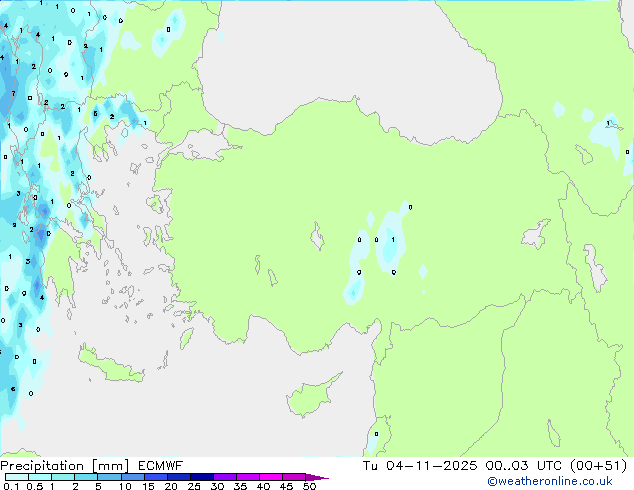634x490 pixels.
Task: Click the '45' legend scale value
Action: coord(286,486)
